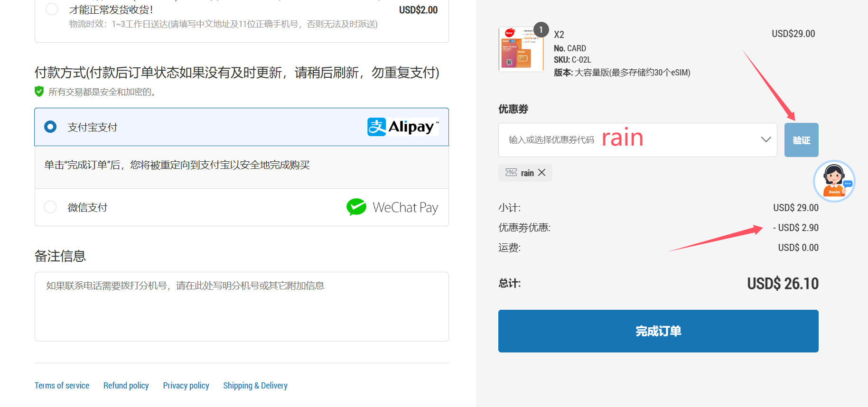Click into the 备注信息 notes textarea

[242, 306]
